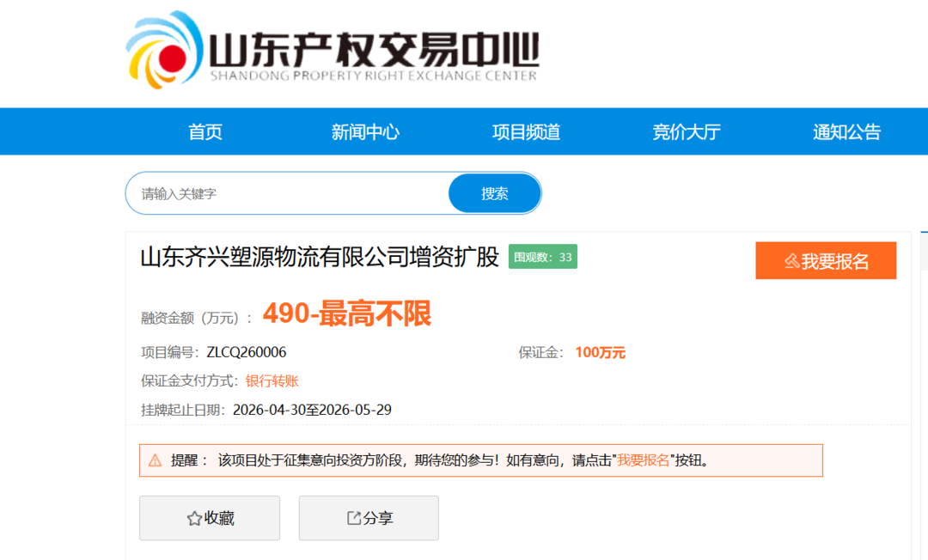Click the Shandong Property Exchange Center logo

[x=333, y=51]
